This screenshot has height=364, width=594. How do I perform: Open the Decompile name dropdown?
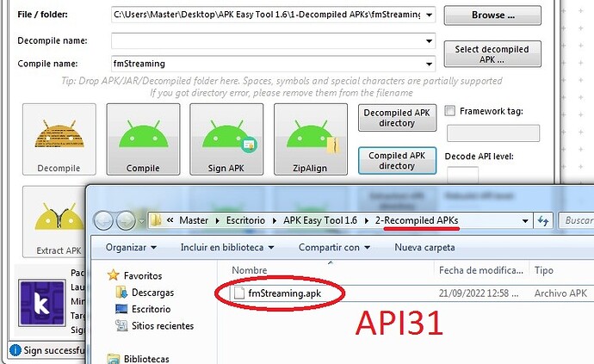click(x=430, y=41)
